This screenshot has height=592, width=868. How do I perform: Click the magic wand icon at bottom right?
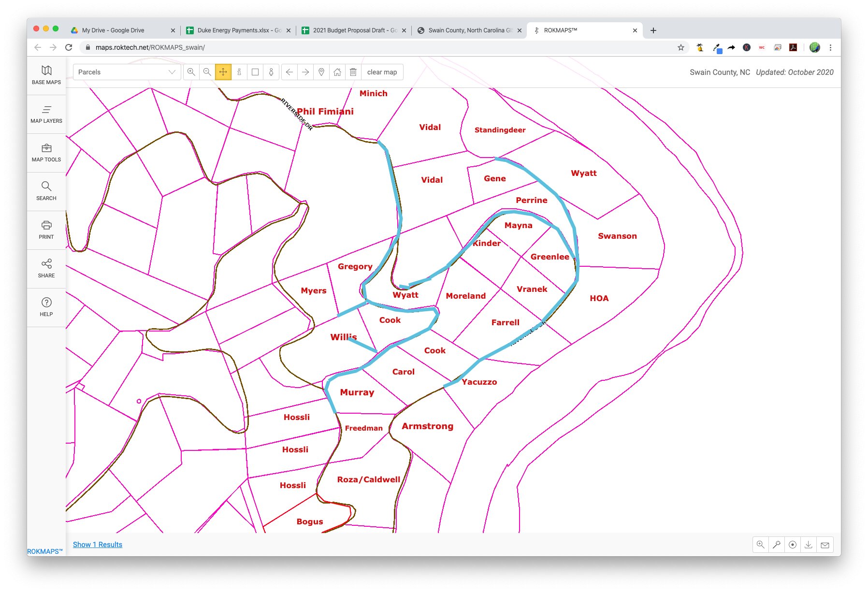click(777, 545)
